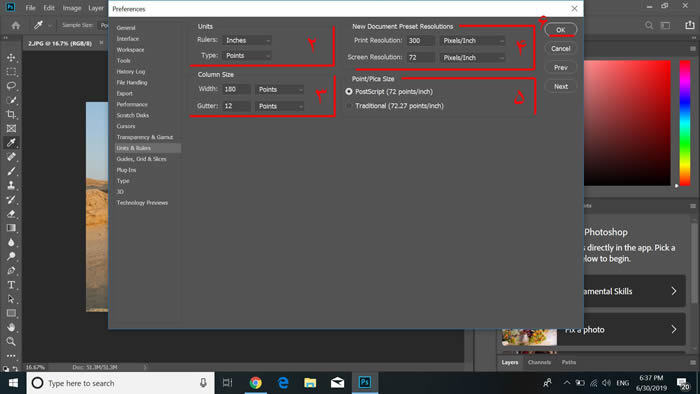Click the Prev button

pyautogui.click(x=561, y=67)
